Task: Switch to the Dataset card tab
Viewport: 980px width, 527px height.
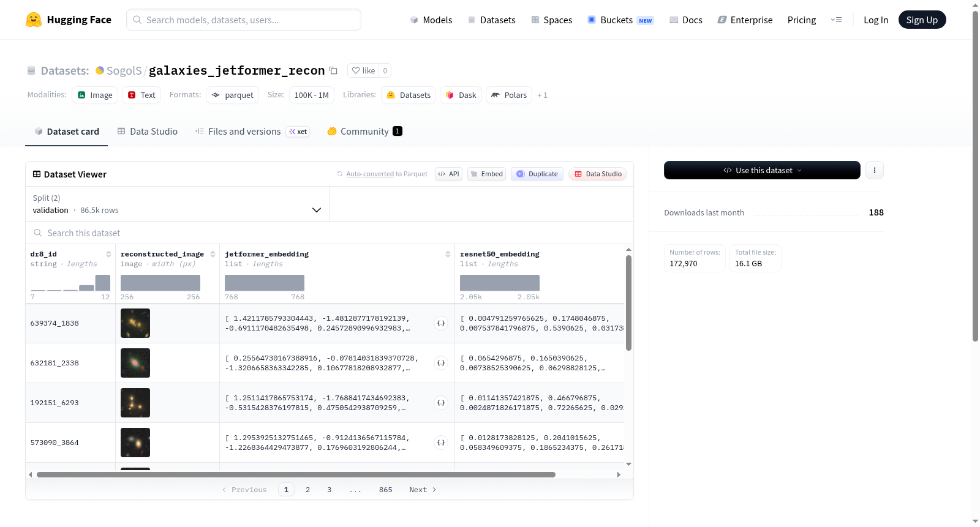Action: point(67,132)
